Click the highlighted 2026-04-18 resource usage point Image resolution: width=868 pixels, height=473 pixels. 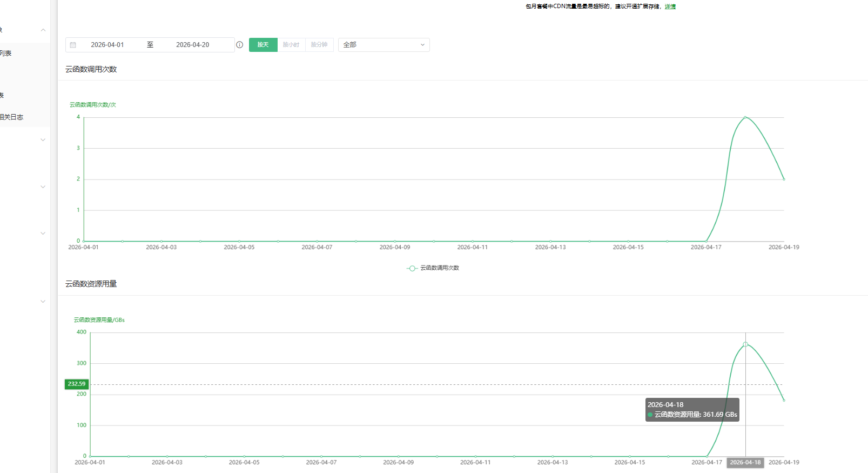coord(745,344)
